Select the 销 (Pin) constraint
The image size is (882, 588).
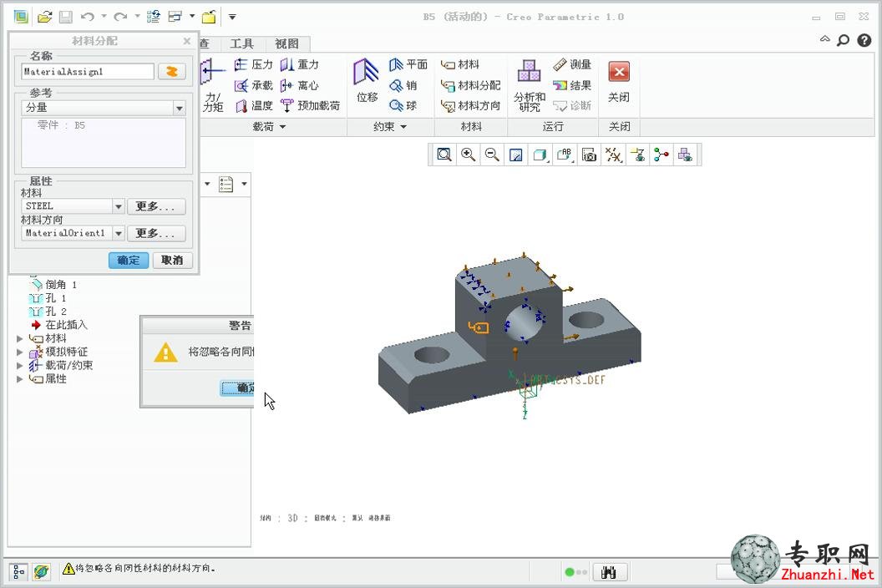click(x=403, y=85)
